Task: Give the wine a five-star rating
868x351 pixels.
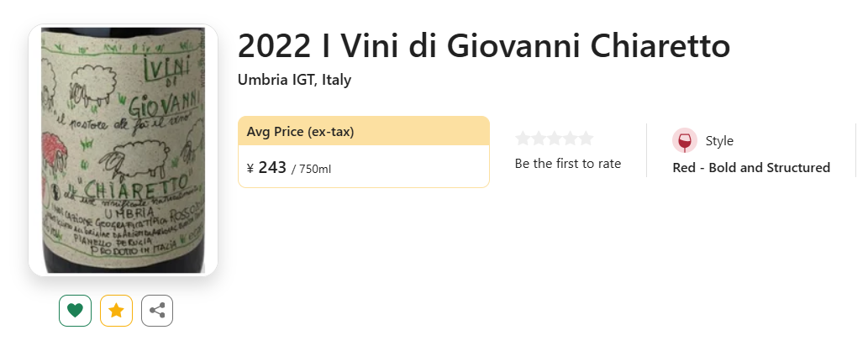Action: pos(586,139)
